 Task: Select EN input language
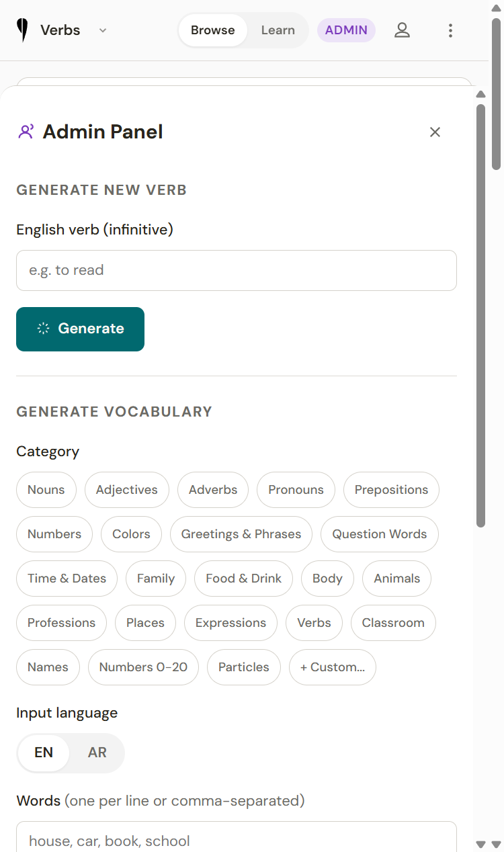[x=44, y=753]
